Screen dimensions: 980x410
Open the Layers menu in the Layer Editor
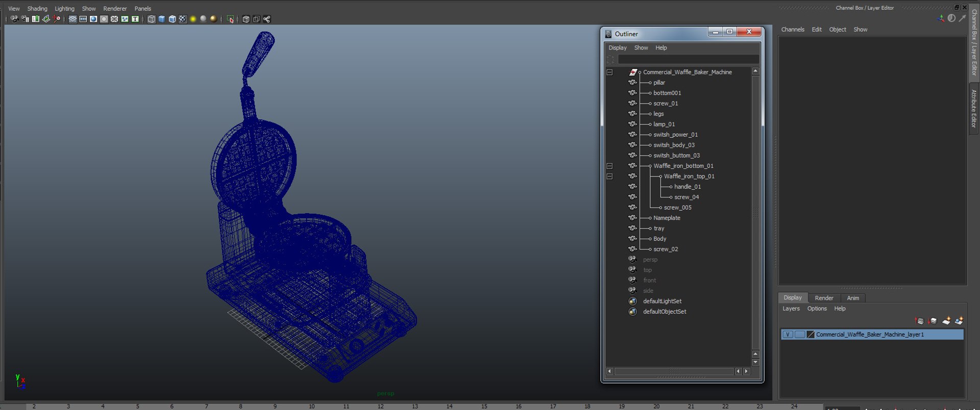791,309
